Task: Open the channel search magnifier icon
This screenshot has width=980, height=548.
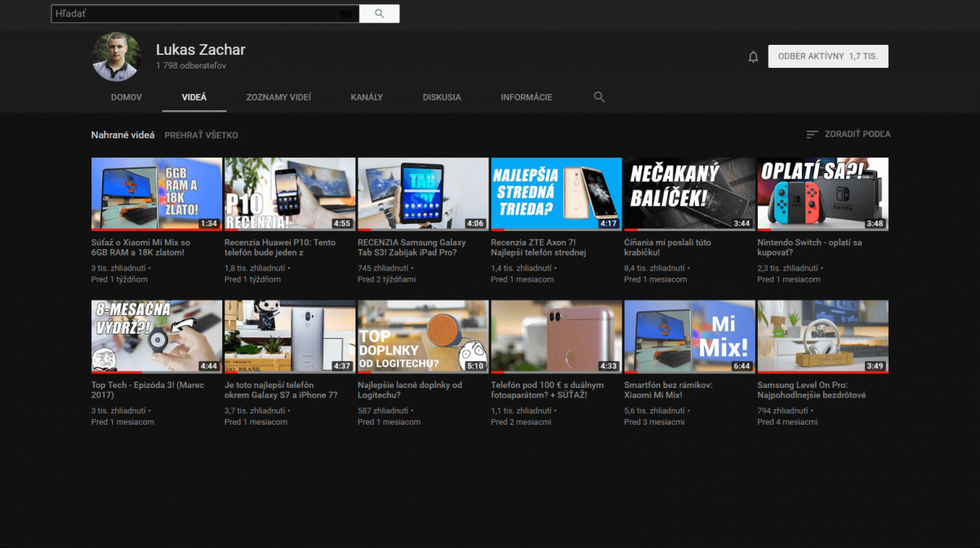Action: coord(599,97)
